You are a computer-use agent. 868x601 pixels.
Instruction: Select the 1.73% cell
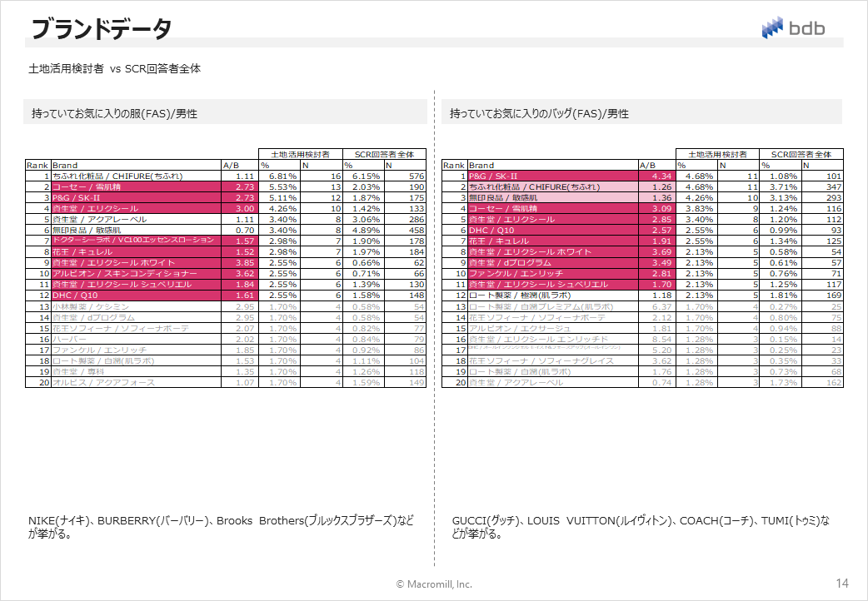tap(781, 382)
